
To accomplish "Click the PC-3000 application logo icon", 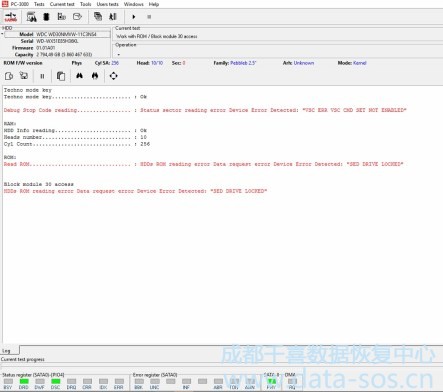I will coord(5,4).
